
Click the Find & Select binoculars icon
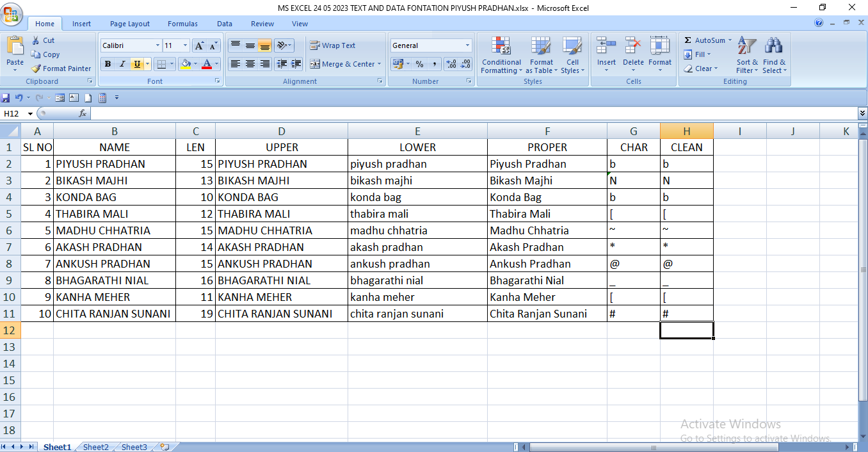[x=773, y=46]
